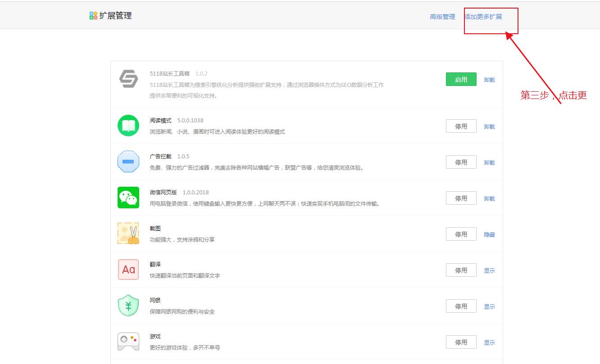Click the 翻译 Aa icon

pos(128,270)
